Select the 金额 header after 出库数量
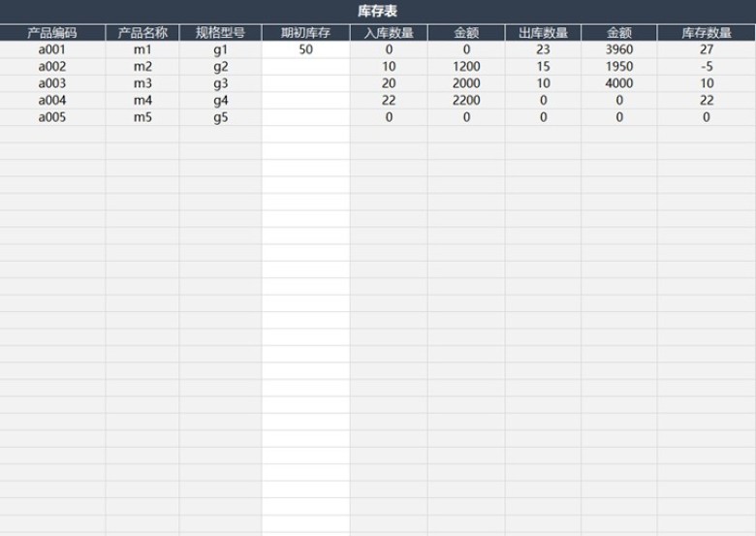Image resolution: width=756 pixels, height=536 pixels. click(619, 33)
